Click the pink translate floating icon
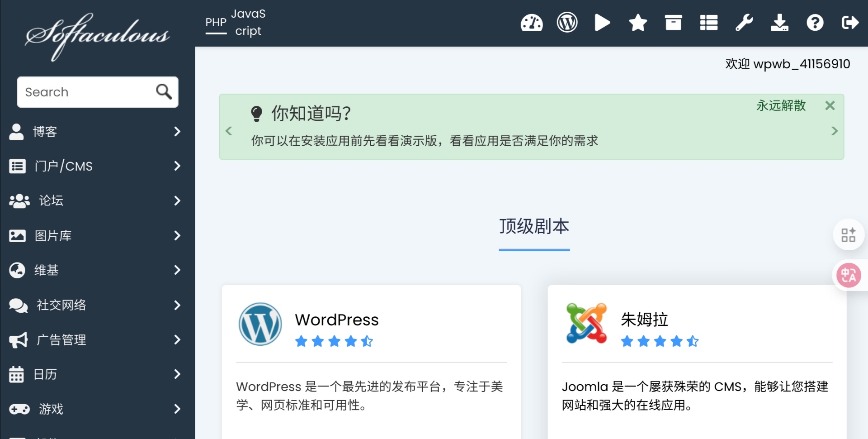This screenshot has height=439, width=868. coord(849,275)
